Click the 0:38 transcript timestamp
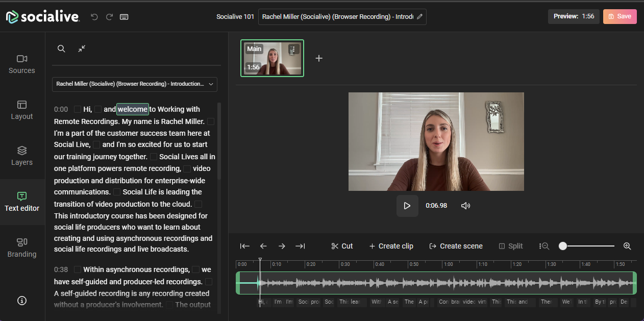644x321 pixels. click(x=61, y=269)
